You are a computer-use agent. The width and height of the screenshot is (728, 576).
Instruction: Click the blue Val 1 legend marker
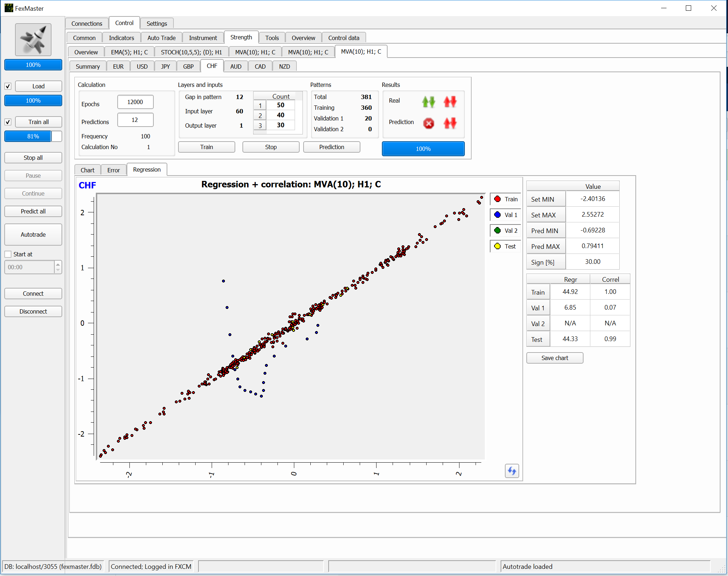497,215
